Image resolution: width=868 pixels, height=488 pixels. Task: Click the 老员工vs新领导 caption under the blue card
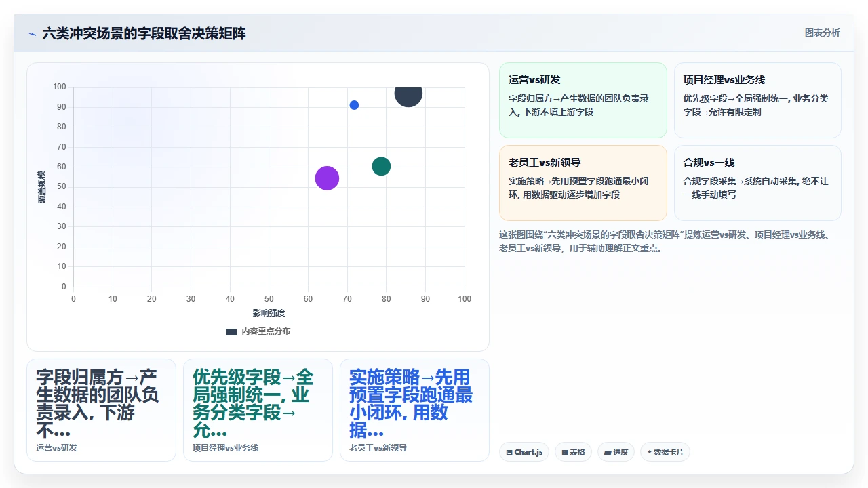(x=378, y=448)
